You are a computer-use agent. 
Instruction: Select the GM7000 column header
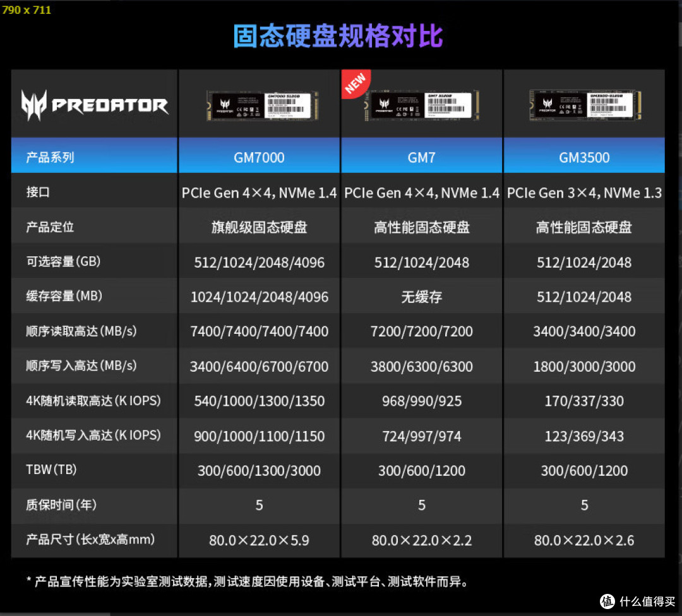[259, 158]
